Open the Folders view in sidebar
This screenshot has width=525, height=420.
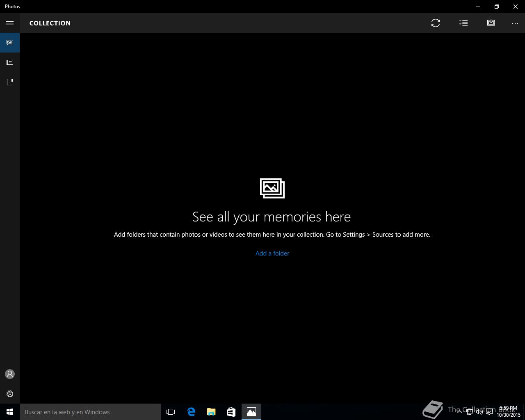click(10, 82)
